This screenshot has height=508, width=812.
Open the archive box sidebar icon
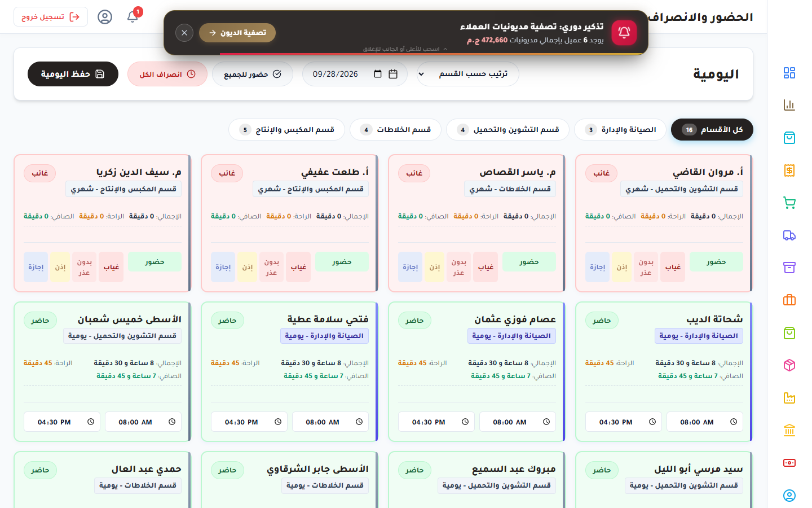point(789,268)
